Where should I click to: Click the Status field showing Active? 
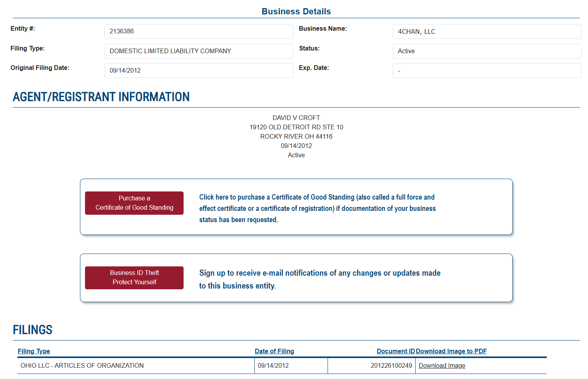[487, 51]
